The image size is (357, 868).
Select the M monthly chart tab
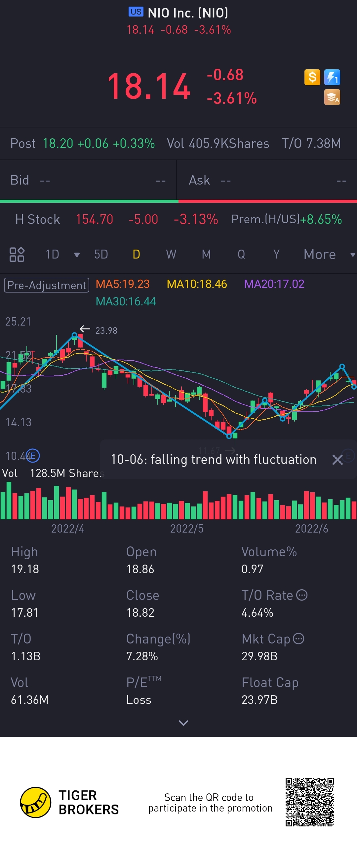[x=206, y=255]
